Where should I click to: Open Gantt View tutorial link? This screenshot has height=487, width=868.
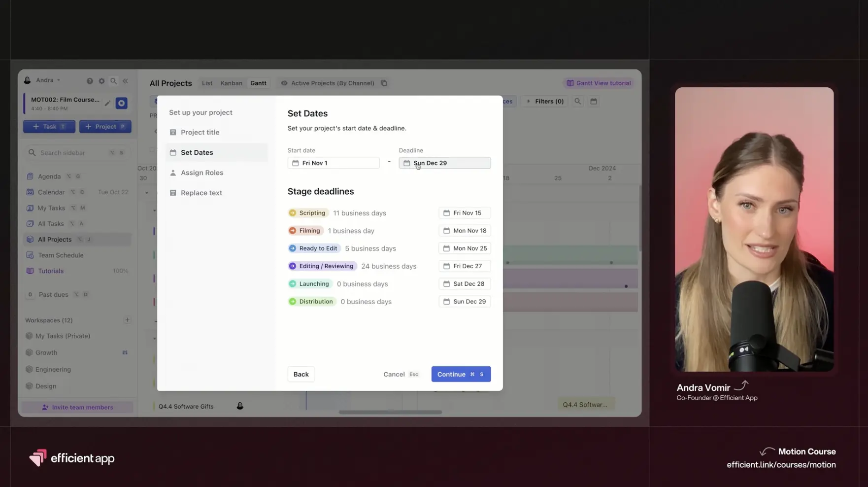click(599, 83)
